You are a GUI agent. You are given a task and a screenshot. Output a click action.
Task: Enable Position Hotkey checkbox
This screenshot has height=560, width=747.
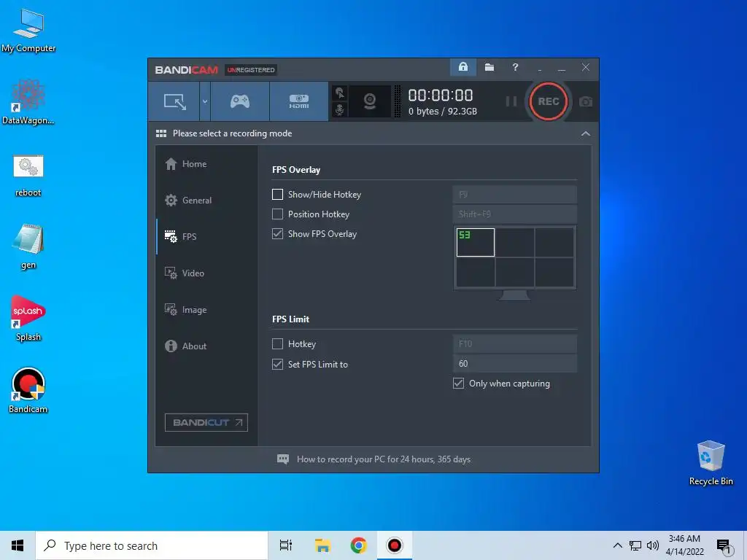277,214
